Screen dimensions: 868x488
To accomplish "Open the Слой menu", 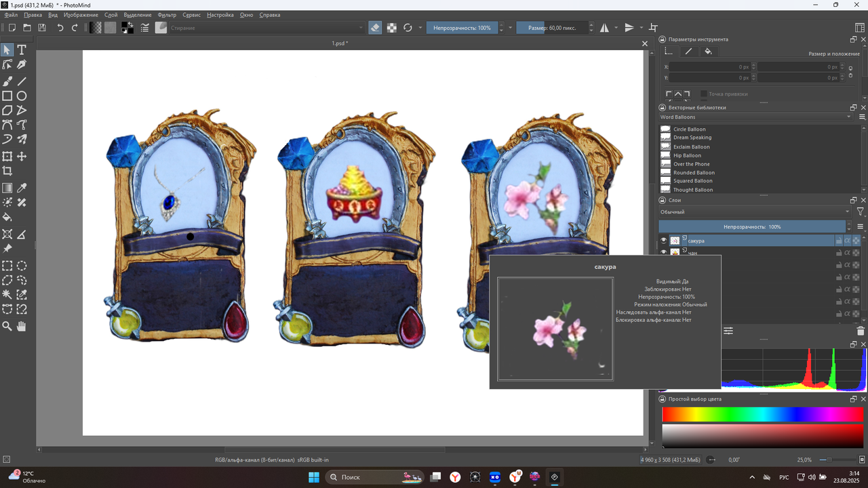I will click(111, 14).
